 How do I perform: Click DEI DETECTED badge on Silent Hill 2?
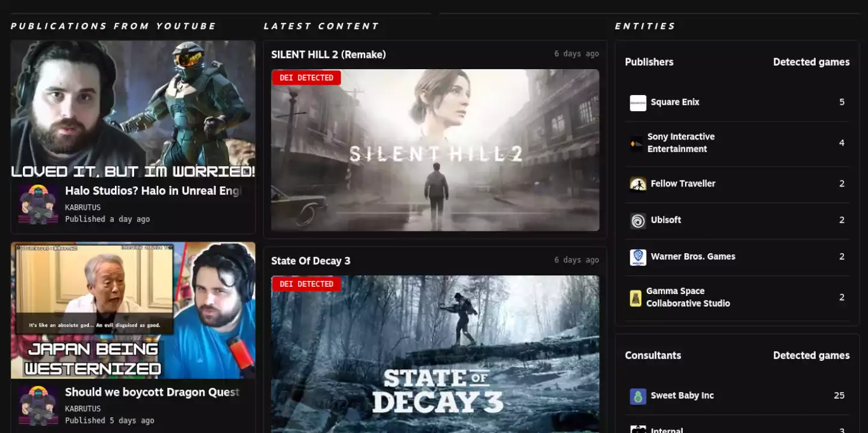click(x=306, y=78)
